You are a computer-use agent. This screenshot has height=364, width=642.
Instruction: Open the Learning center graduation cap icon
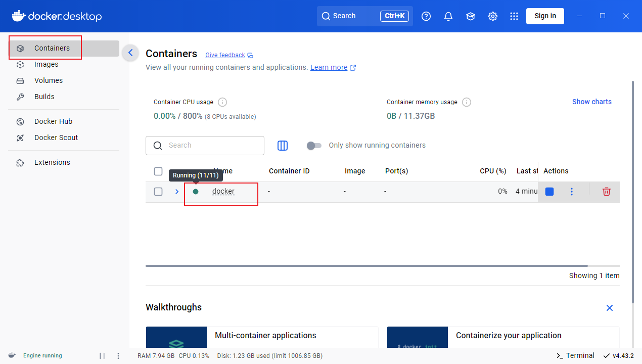click(x=471, y=16)
